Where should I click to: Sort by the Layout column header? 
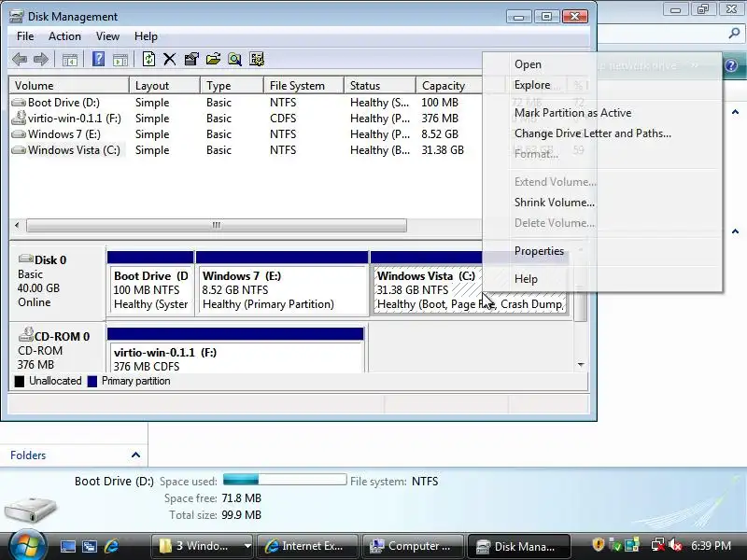coord(165,86)
